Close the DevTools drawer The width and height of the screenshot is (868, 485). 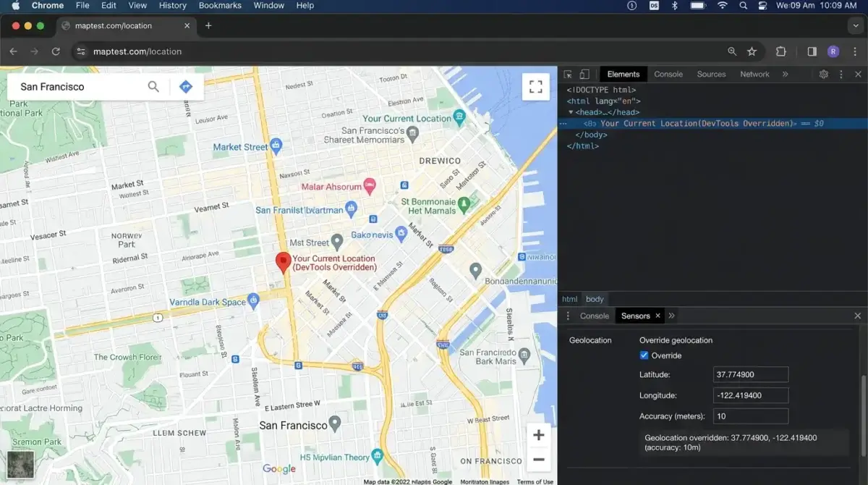click(858, 316)
